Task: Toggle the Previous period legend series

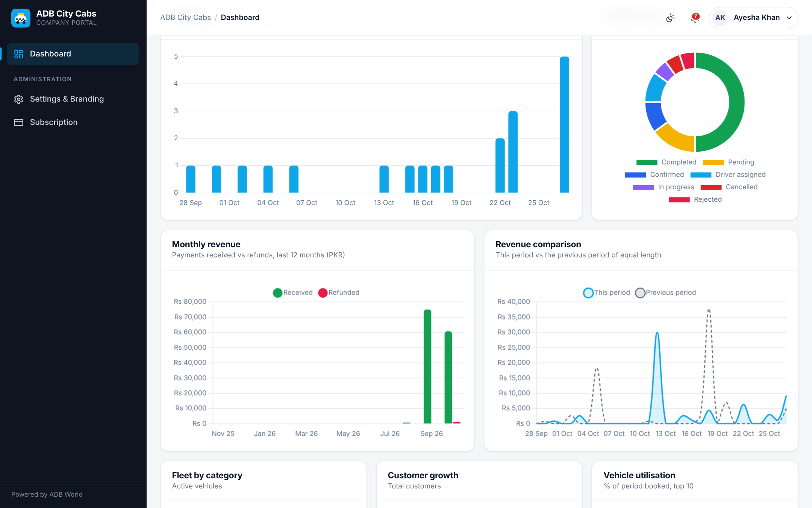Action: (x=666, y=292)
